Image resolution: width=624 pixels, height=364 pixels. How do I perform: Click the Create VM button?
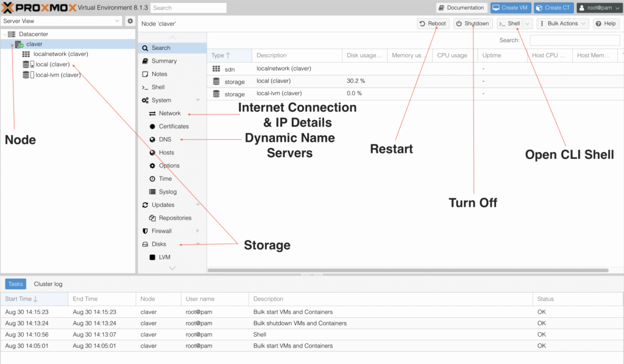(511, 8)
